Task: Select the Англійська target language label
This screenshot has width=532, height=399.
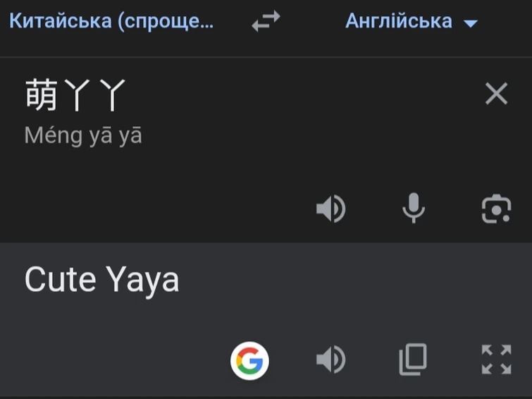Action: click(x=398, y=21)
